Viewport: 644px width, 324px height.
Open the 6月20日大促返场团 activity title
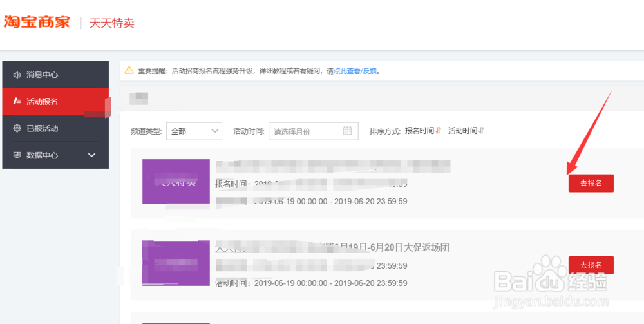(x=333, y=248)
